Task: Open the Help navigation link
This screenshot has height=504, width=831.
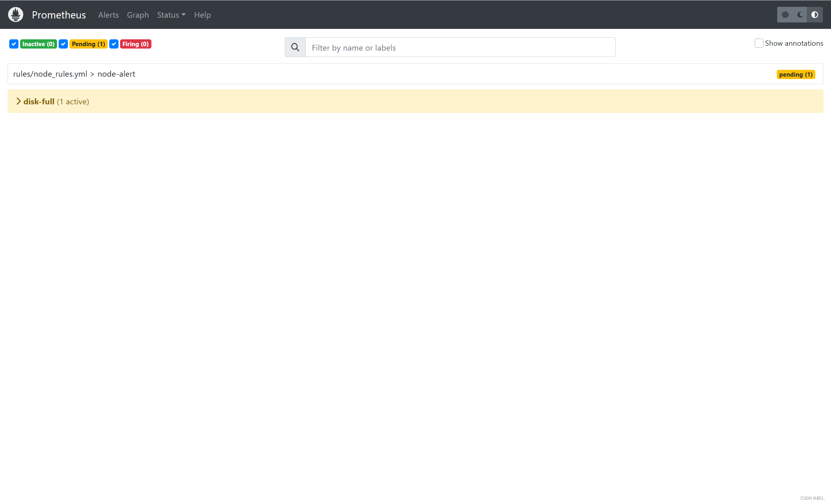Action: (202, 15)
